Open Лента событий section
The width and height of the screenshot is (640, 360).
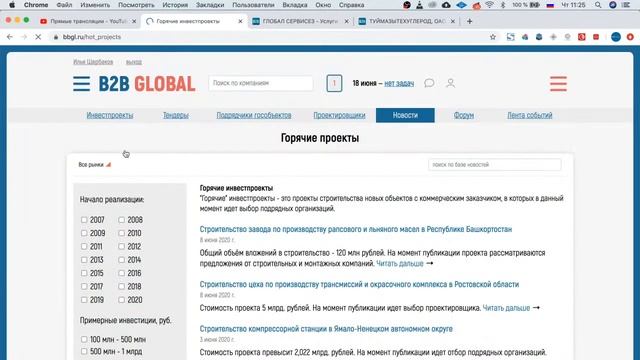(530, 115)
